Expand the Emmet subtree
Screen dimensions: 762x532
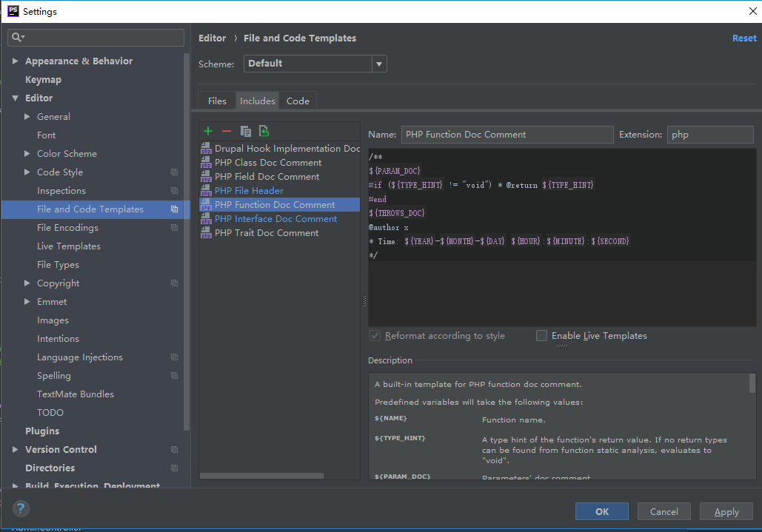(27, 301)
